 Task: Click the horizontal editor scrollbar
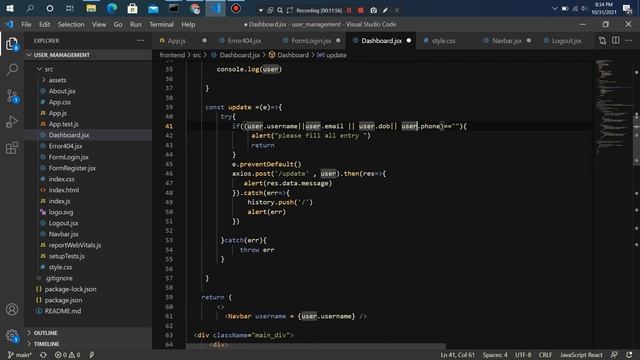(316, 347)
